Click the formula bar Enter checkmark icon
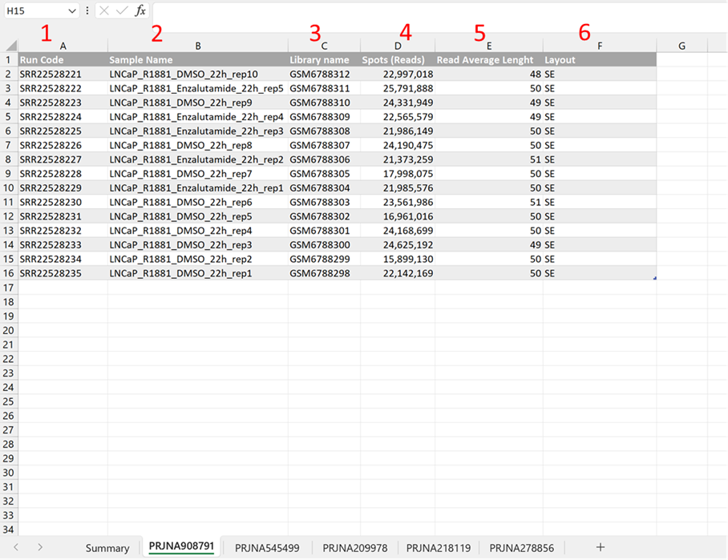 coord(122,10)
